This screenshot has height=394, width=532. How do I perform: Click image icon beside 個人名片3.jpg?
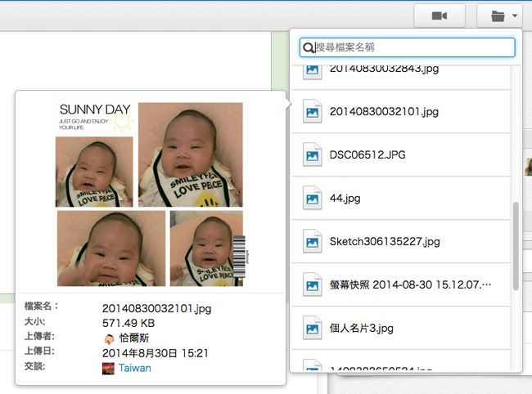pos(312,329)
